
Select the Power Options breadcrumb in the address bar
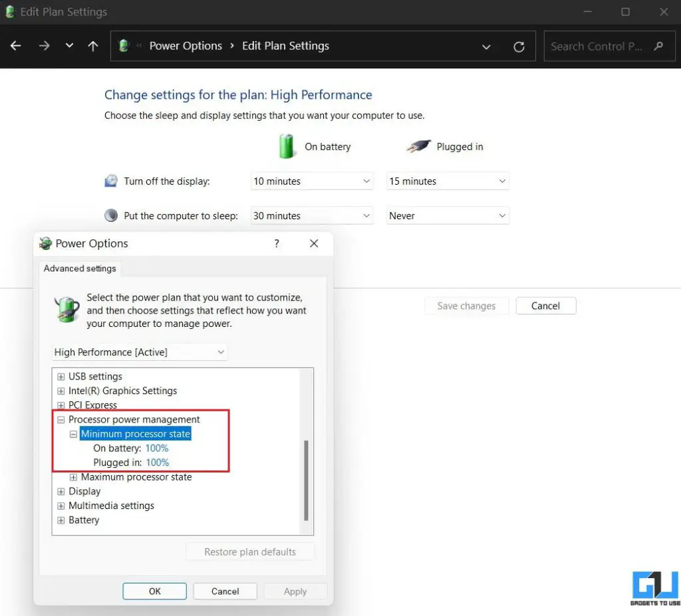186,46
